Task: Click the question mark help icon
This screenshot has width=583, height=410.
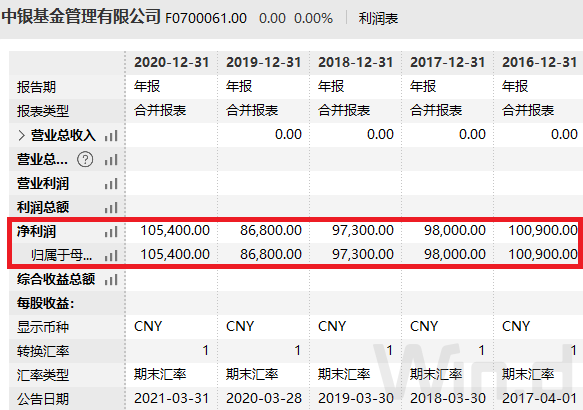Action: (85, 159)
